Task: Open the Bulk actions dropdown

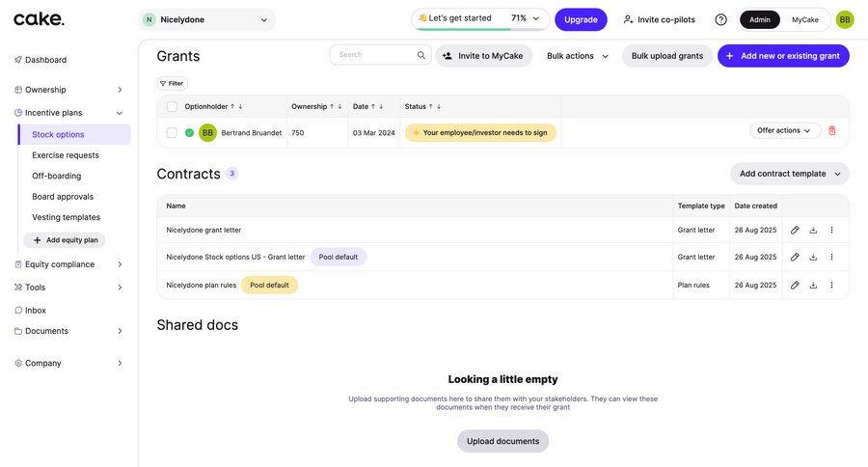Action: click(x=578, y=56)
